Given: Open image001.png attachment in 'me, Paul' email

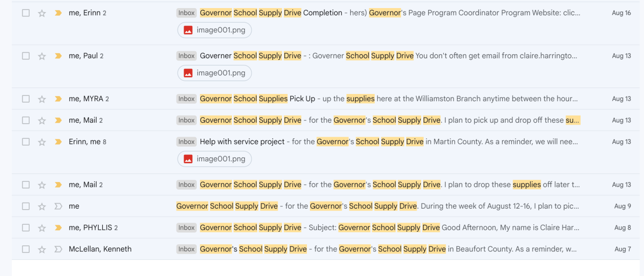Looking at the screenshot, I should point(215,73).
